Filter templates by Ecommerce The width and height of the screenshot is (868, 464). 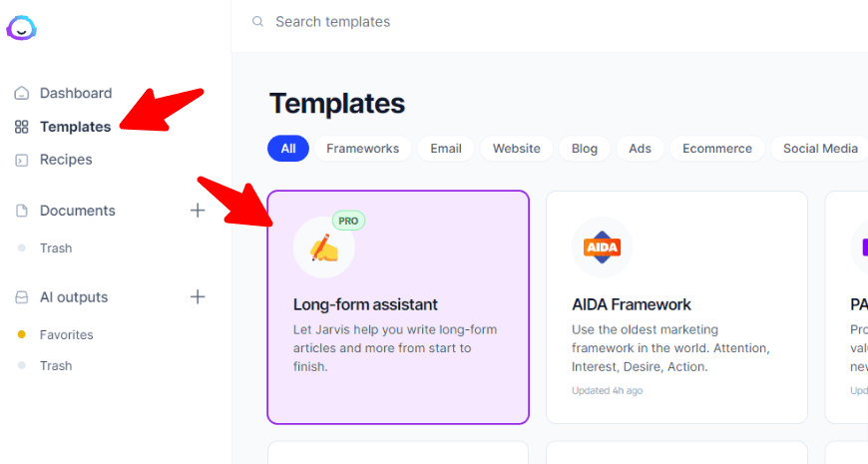click(717, 149)
